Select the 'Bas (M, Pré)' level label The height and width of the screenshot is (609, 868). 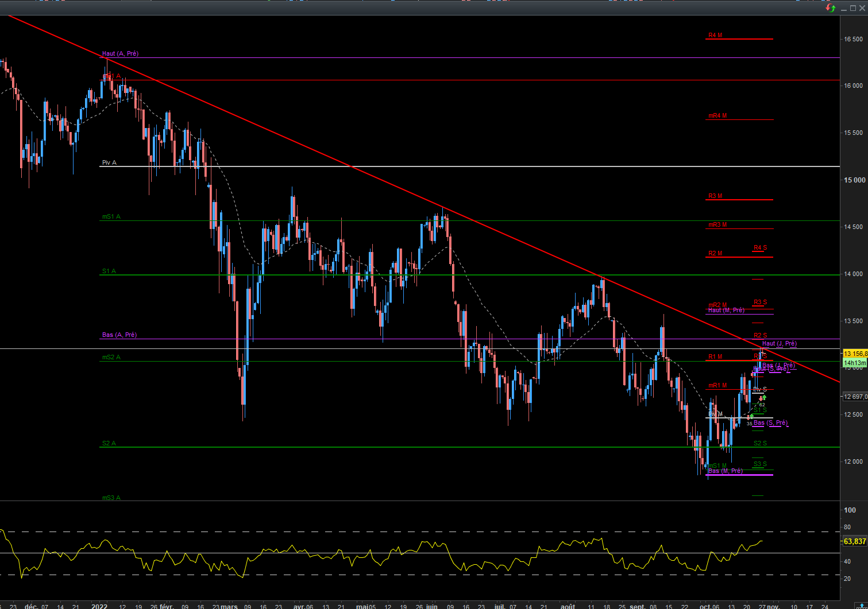726,471
